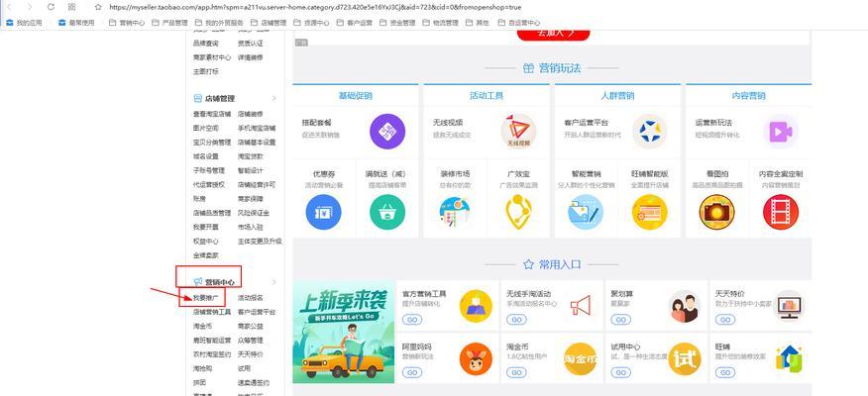The height and width of the screenshot is (396, 868).
Task: Open the 产品管理 bookmark folder
Action: [170, 23]
